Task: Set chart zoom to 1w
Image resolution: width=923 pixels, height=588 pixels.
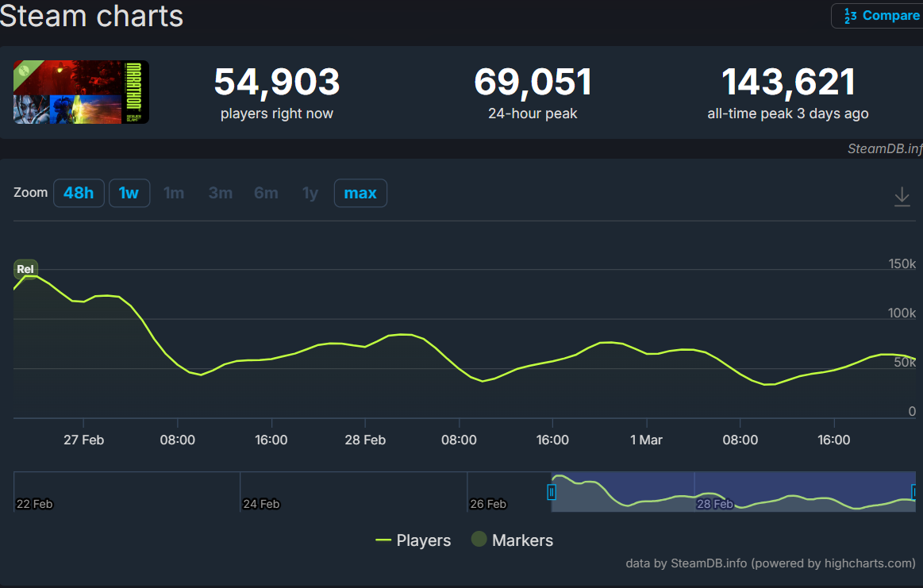Action: tap(129, 193)
